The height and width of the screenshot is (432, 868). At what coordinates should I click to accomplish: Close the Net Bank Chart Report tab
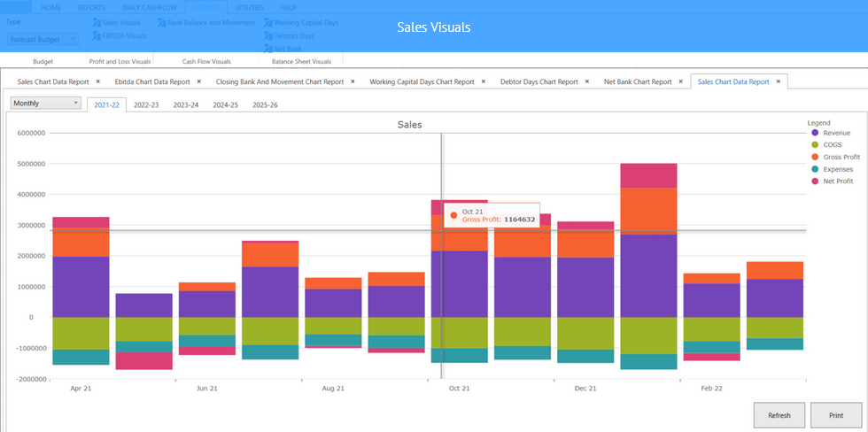681,81
